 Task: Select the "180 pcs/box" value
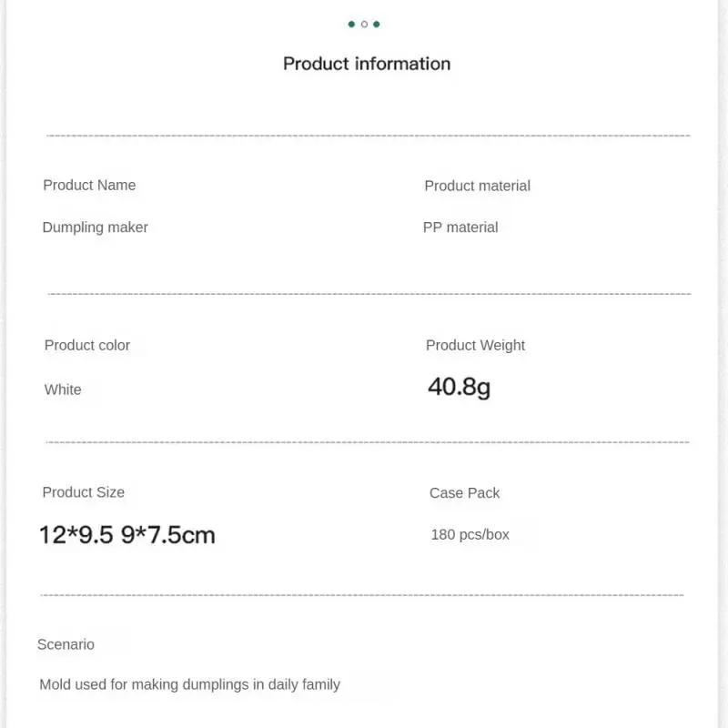pyautogui.click(x=470, y=535)
